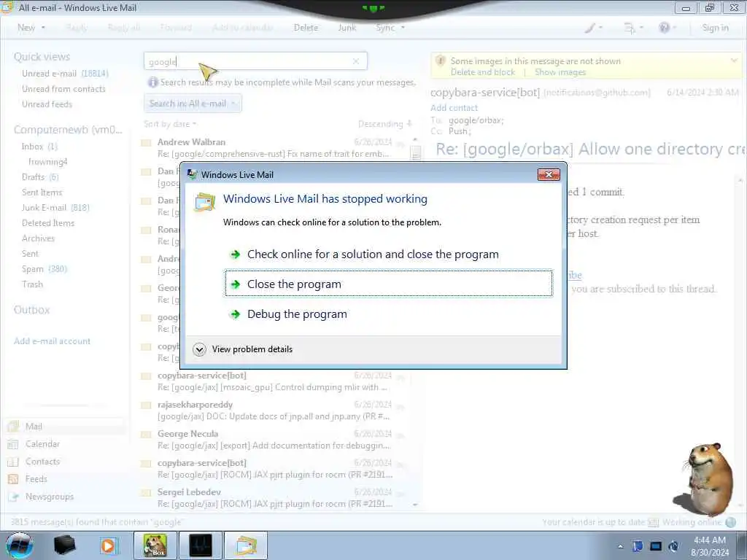Click Add e-mail account link
Viewport: 747px width, 560px height.
tap(52, 341)
